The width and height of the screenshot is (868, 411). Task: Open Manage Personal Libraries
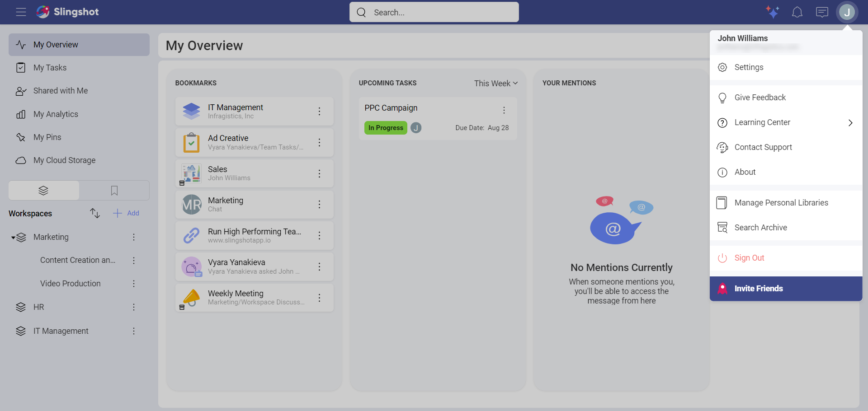(x=786, y=203)
